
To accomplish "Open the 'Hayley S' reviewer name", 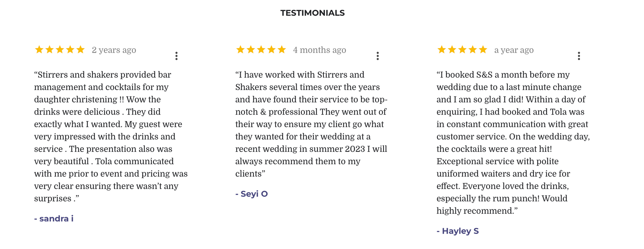I will point(458,231).
